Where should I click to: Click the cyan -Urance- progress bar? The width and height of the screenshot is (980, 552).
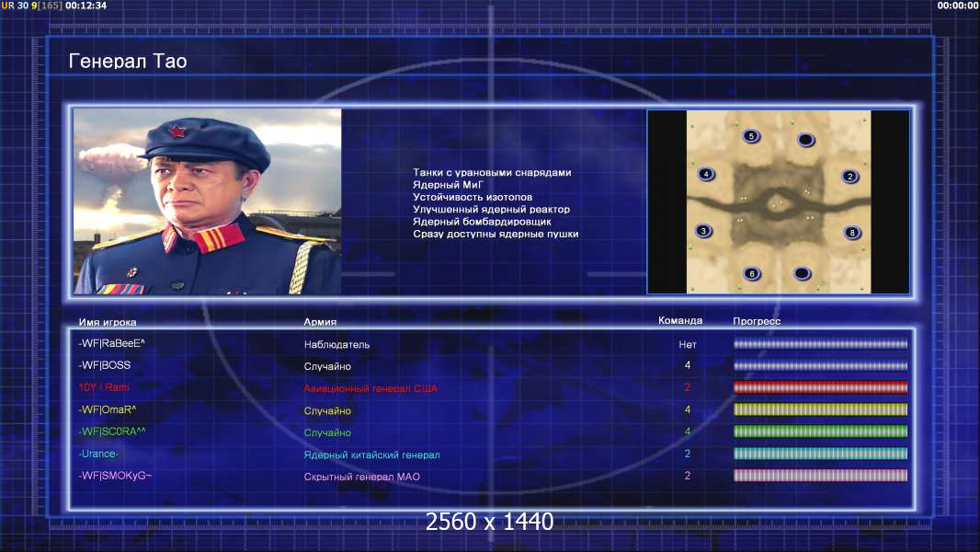coord(820,454)
